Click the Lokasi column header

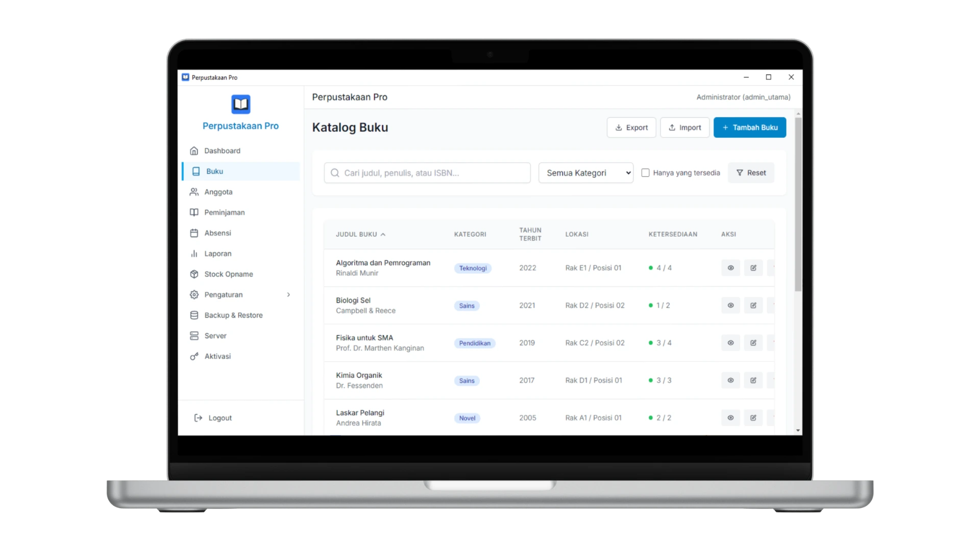point(577,234)
